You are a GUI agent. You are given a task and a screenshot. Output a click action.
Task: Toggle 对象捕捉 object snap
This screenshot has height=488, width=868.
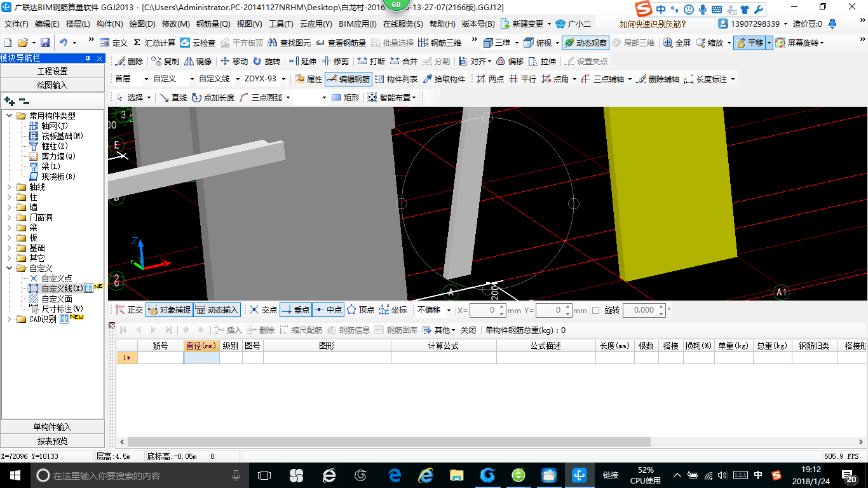(x=169, y=309)
